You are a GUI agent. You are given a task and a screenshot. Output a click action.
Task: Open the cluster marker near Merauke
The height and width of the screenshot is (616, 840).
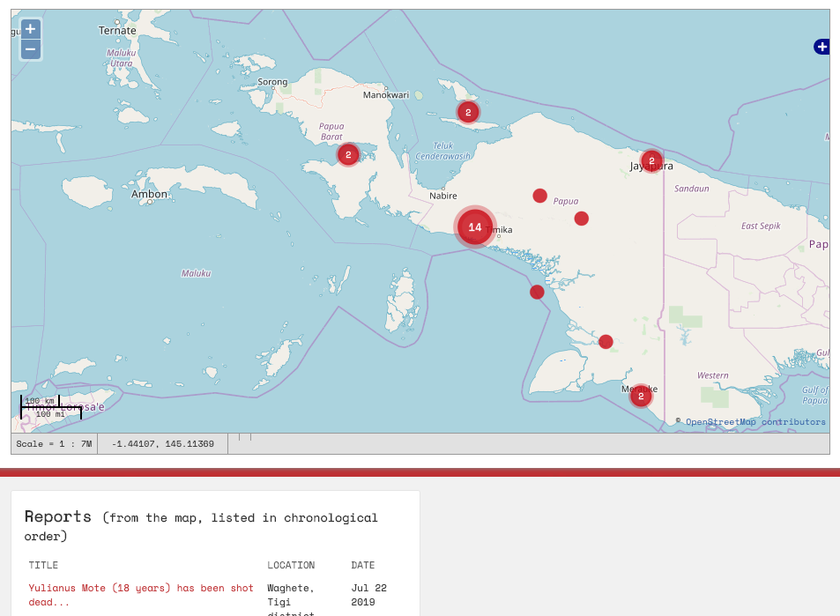coord(641,396)
